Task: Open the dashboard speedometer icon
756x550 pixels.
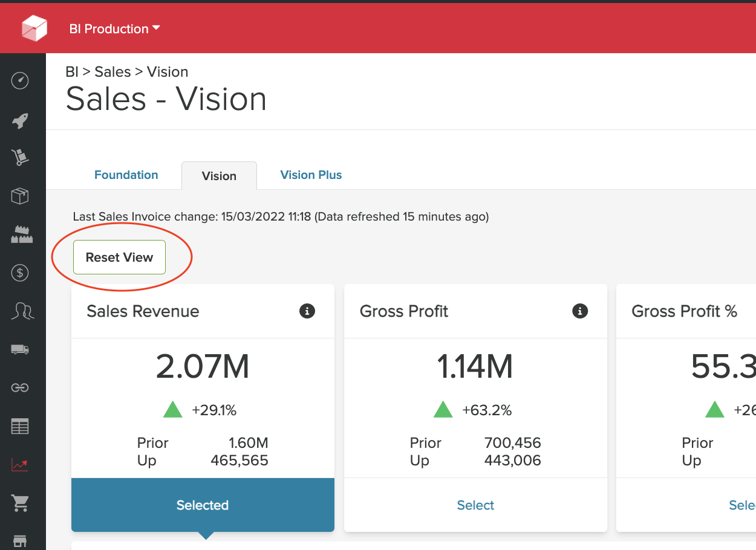Action: (19, 80)
